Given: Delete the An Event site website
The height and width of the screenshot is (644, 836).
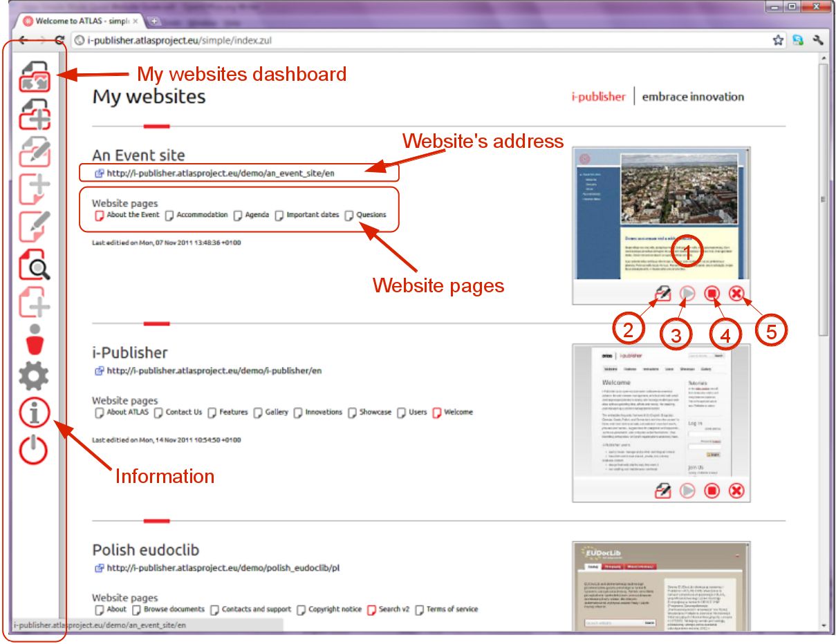Looking at the screenshot, I should coord(737,294).
